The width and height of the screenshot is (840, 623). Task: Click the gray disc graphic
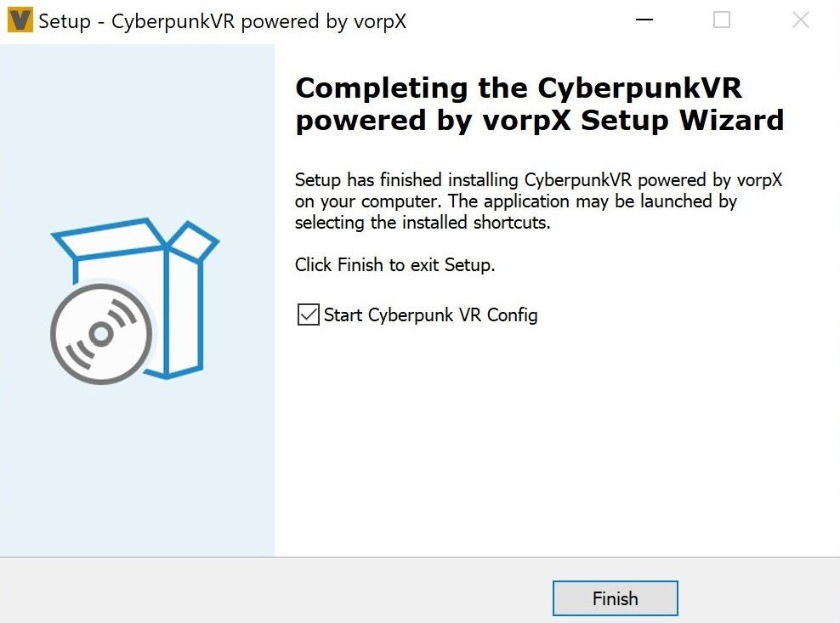click(x=101, y=333)
